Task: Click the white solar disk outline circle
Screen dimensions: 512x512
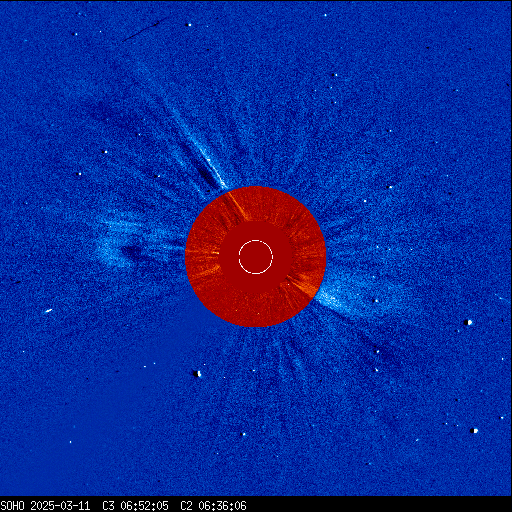Action: pos(256,257)
